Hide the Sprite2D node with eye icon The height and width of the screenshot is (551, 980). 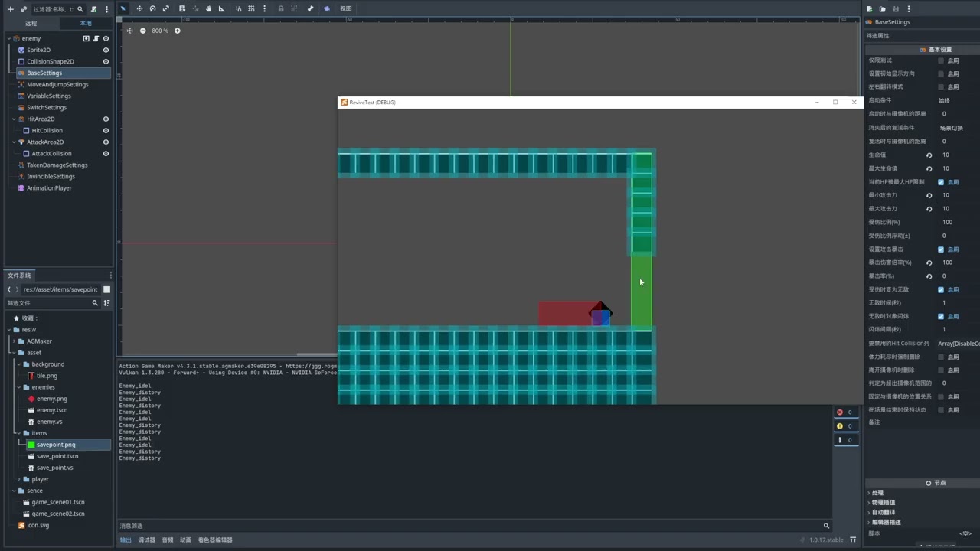(x=106, y=50)
